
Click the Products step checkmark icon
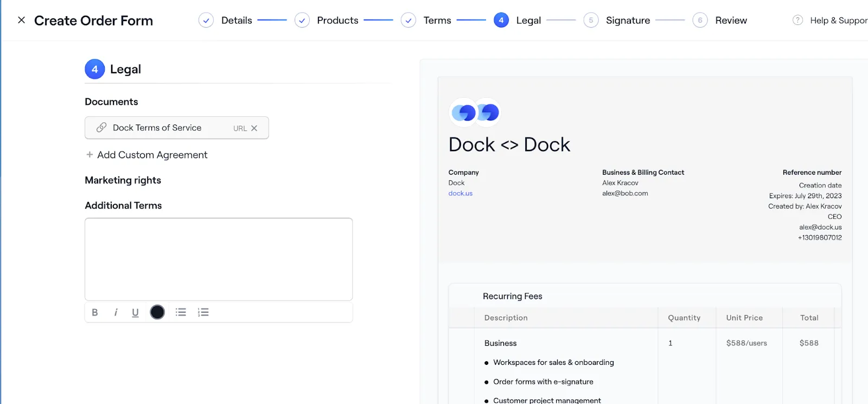click(x=302, y=20)
